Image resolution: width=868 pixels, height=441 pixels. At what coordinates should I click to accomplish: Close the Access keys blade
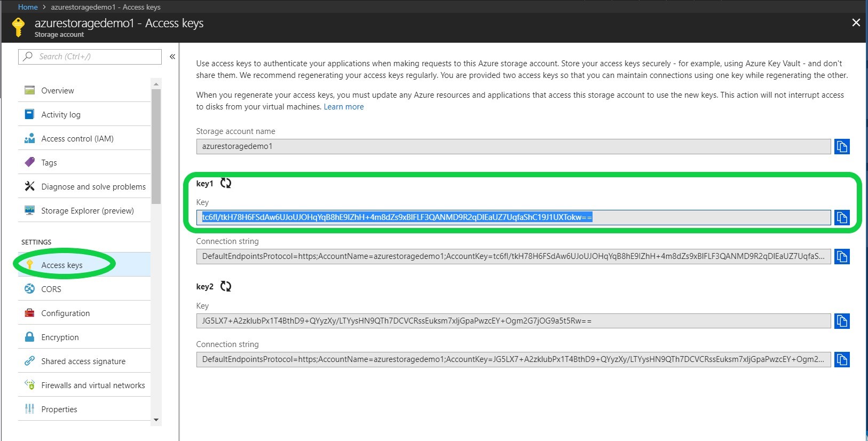tap(856, 22)
